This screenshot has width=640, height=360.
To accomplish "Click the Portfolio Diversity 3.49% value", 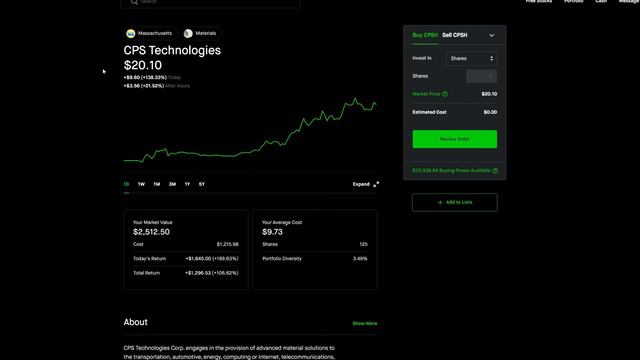I will (360, 259).
